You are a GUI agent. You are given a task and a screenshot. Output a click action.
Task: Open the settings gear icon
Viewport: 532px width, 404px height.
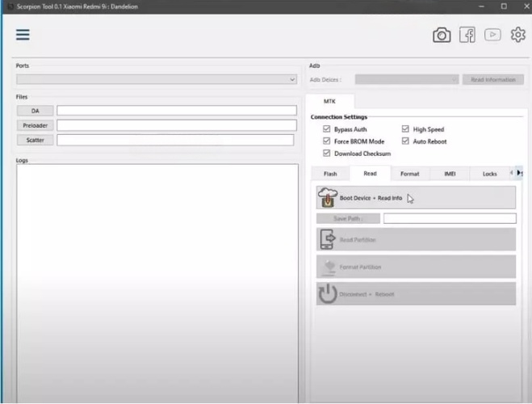click(x=517, y=35)
